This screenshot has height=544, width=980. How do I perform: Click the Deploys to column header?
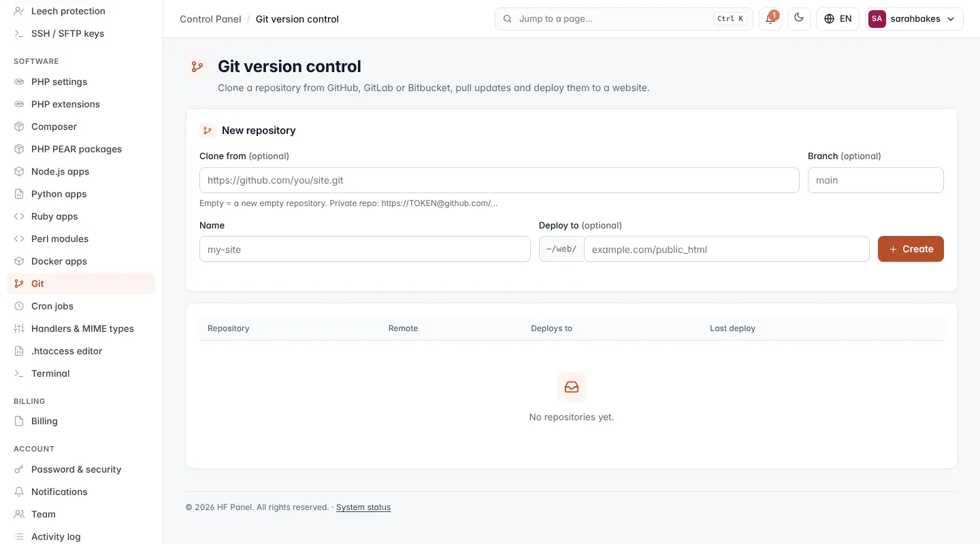point(551,328)
